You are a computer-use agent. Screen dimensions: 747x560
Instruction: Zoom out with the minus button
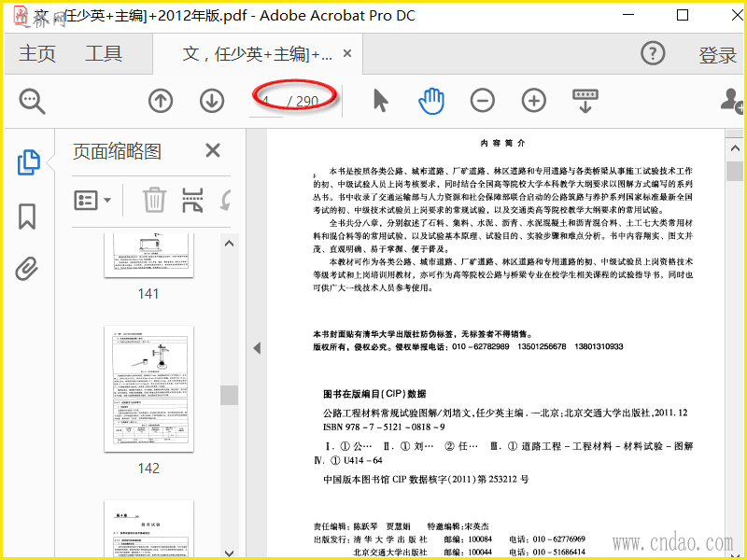tap(483, 101)
